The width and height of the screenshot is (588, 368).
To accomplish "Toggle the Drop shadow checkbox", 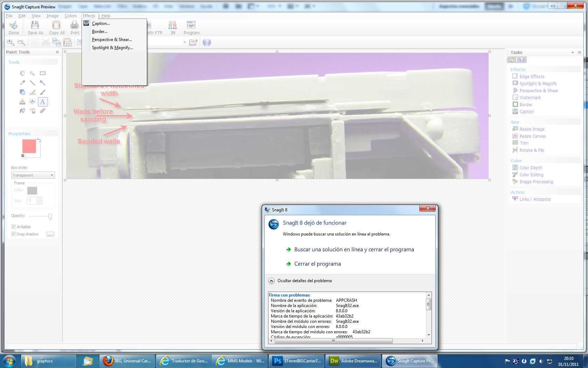I will (13, 234).
